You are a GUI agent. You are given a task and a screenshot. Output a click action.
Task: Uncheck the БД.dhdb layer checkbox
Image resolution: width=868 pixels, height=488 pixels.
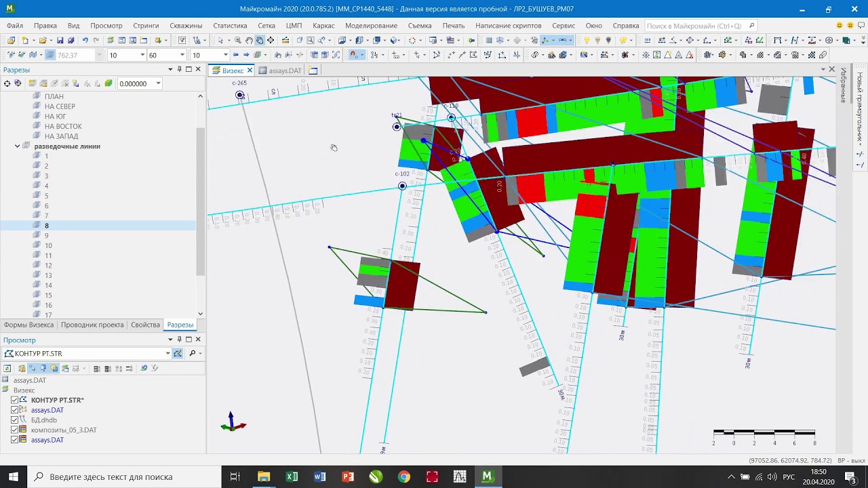click(14, 420)
